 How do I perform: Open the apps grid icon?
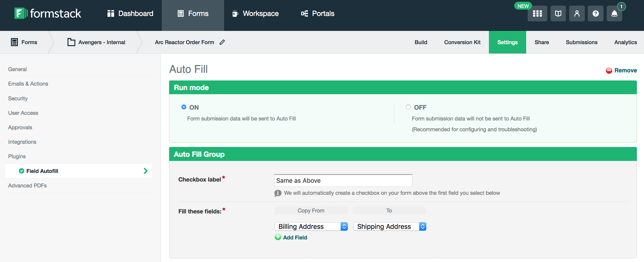coord(537,13)
